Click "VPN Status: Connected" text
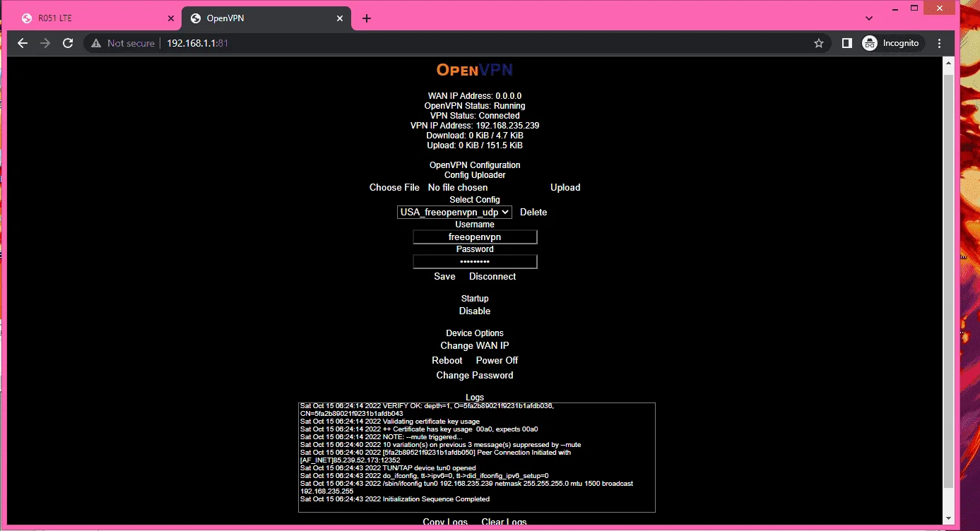This screenshot has height=531, width=980. point(475,116)
